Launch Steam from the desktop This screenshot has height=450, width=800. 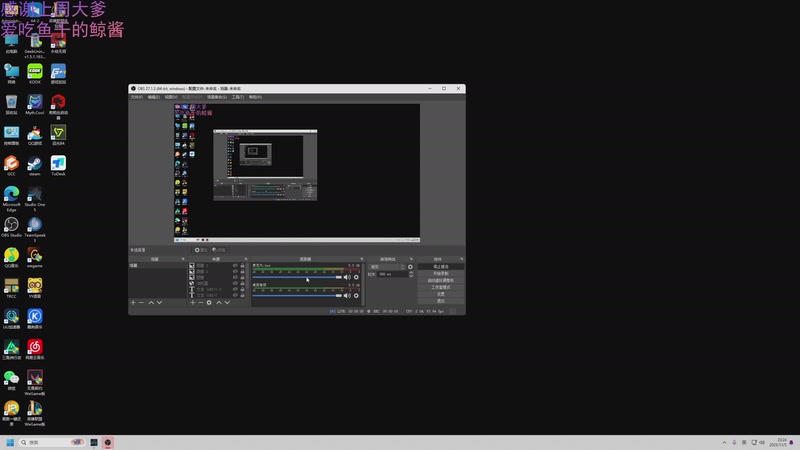point(35,166)
